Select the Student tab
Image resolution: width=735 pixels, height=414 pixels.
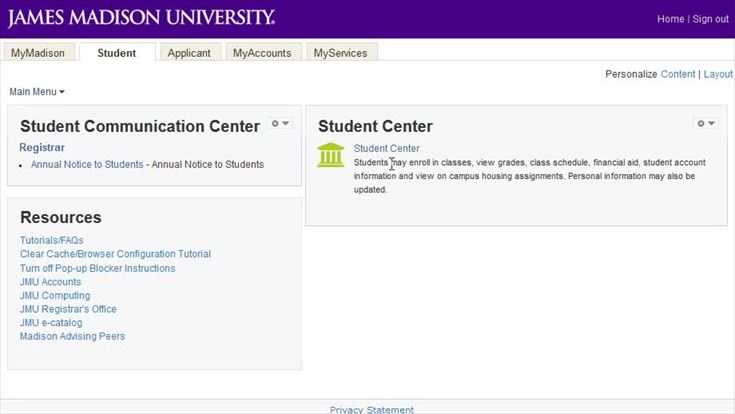(117, 53)
